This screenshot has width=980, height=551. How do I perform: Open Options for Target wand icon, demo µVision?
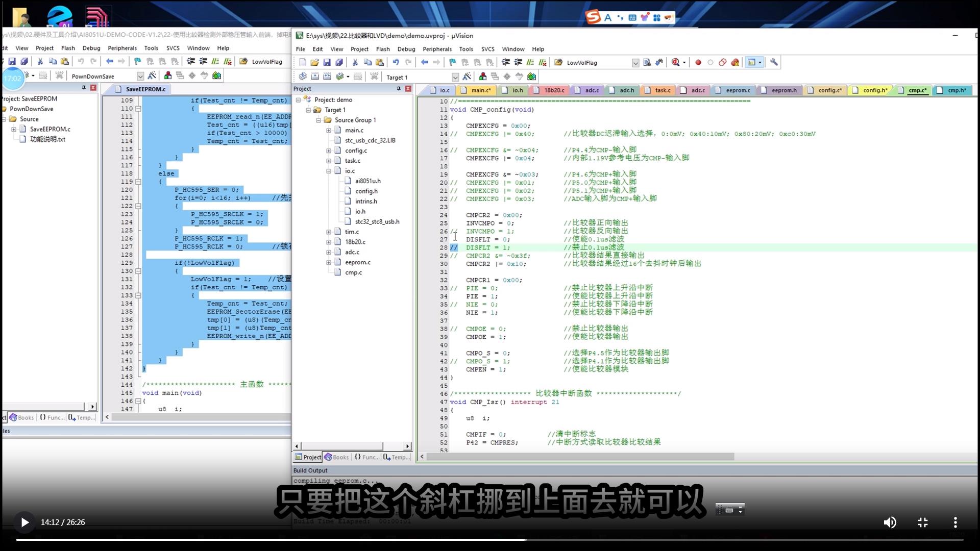pos(467,77)
